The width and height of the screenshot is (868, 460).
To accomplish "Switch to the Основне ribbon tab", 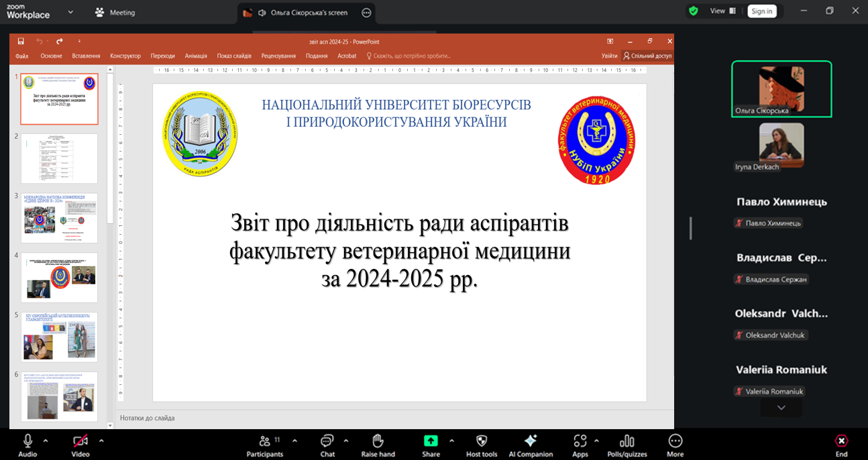I will pyautogui.click(x=51, y=56).
